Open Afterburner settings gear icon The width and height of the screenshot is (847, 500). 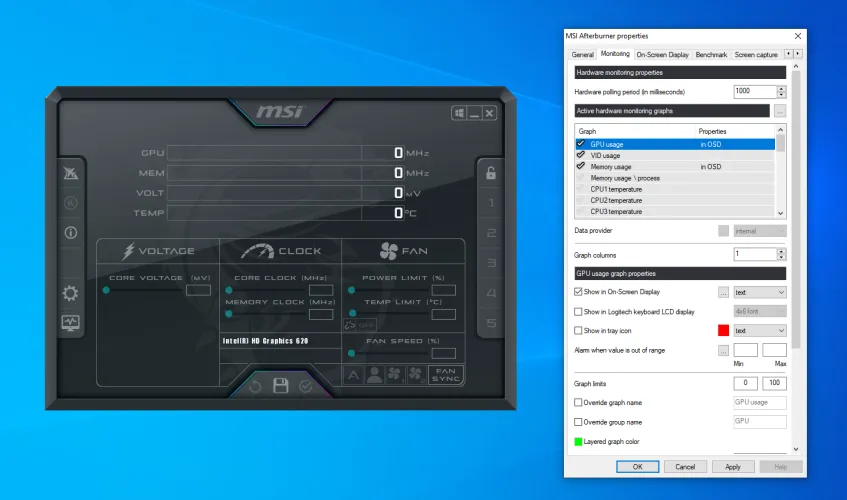(x=71, y=293)
